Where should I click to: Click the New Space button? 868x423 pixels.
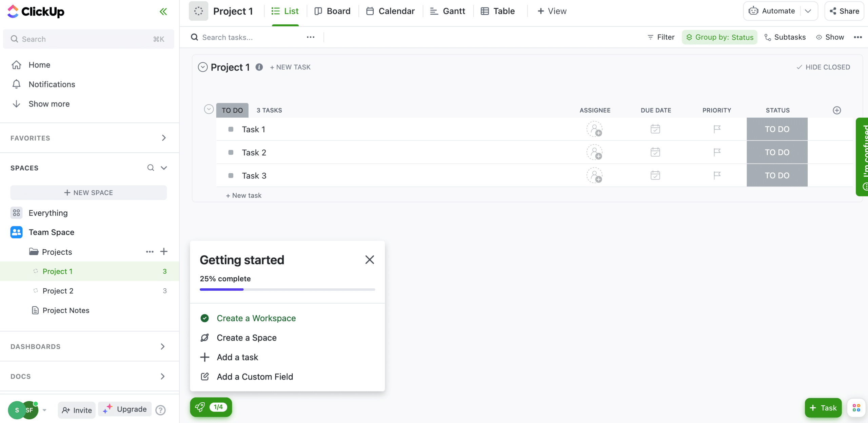tap(88, 192)
